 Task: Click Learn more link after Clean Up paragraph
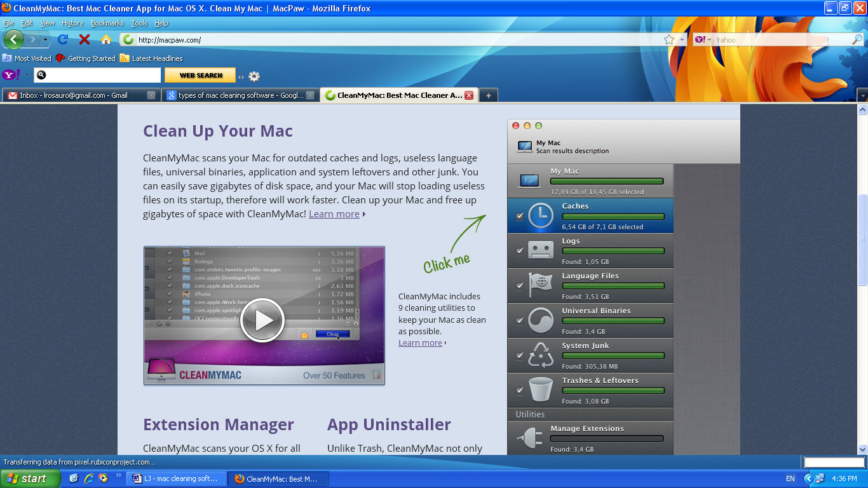(334, 214)
